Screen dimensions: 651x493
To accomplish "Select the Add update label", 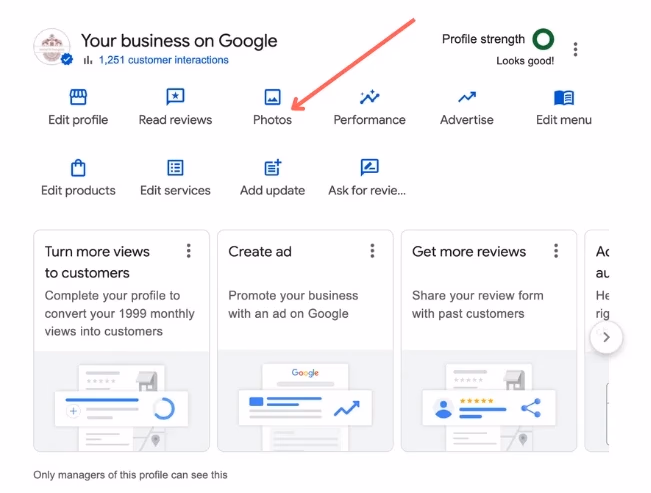I will coord(272,191).
